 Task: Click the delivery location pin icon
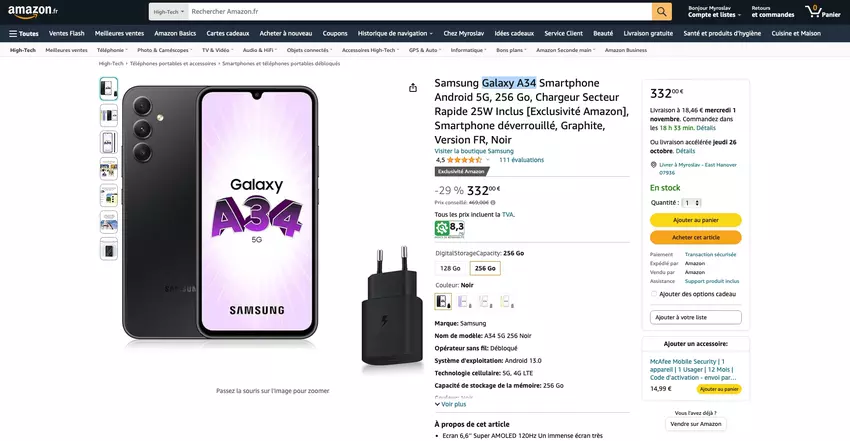click(x=653, y=165)
